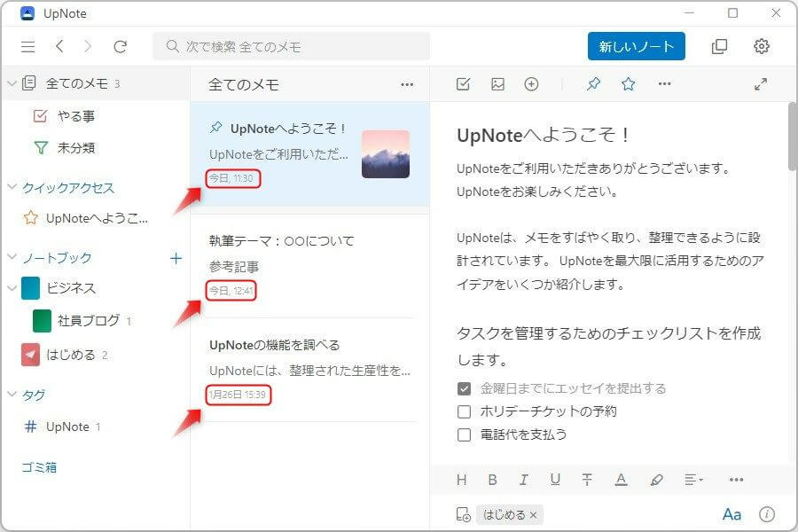Image resolution: width=798 pixels, height=532 pixels.
Task: Toggle underline formatting
Action: coord(555,480)
